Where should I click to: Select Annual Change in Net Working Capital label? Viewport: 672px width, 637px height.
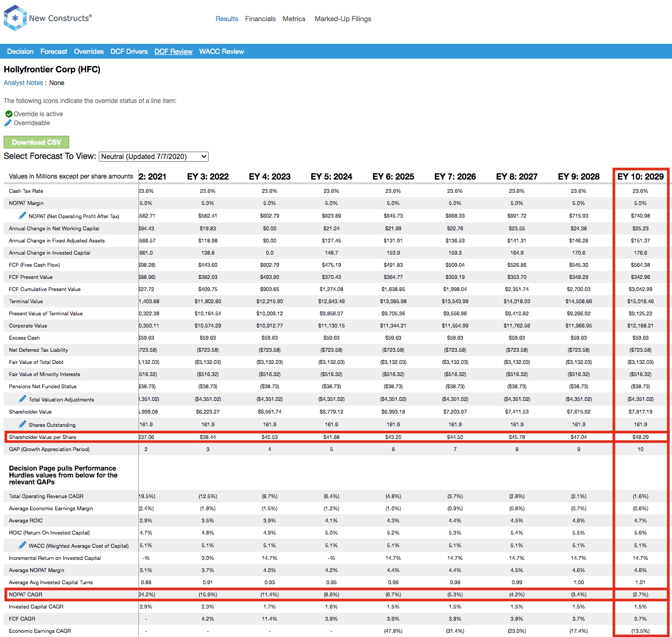(x=54, y=229)
